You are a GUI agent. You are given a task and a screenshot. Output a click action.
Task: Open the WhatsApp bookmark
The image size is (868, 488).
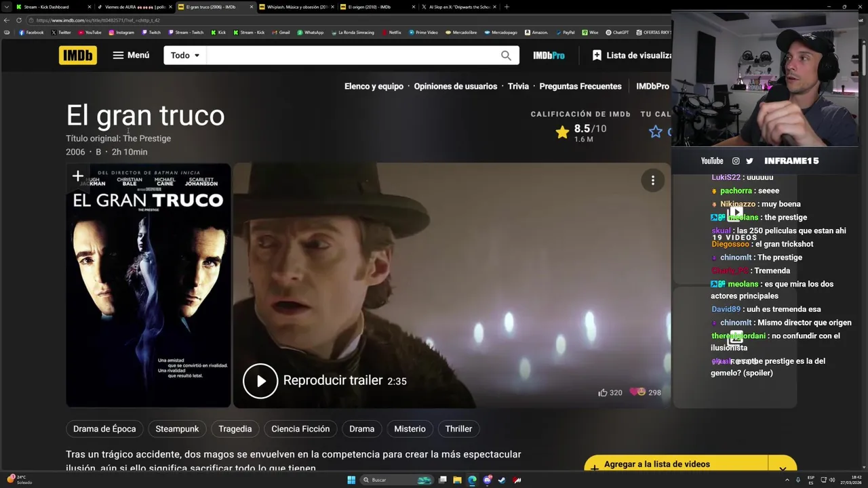coord(310,33)
